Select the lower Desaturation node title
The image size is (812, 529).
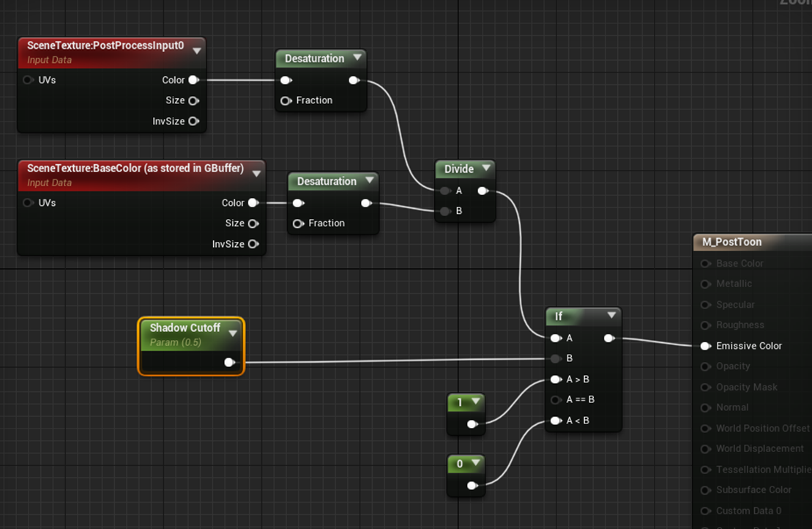[327, 182]
